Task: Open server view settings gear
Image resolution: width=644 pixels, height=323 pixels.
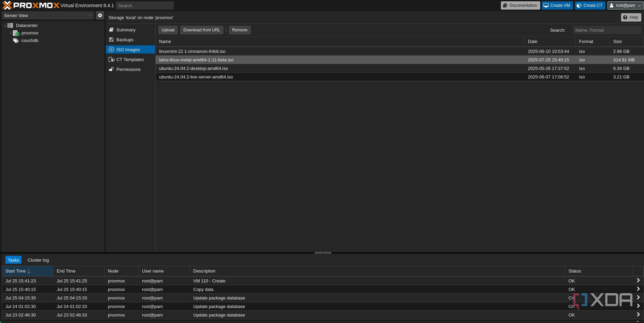Action: tap(100, 15)
